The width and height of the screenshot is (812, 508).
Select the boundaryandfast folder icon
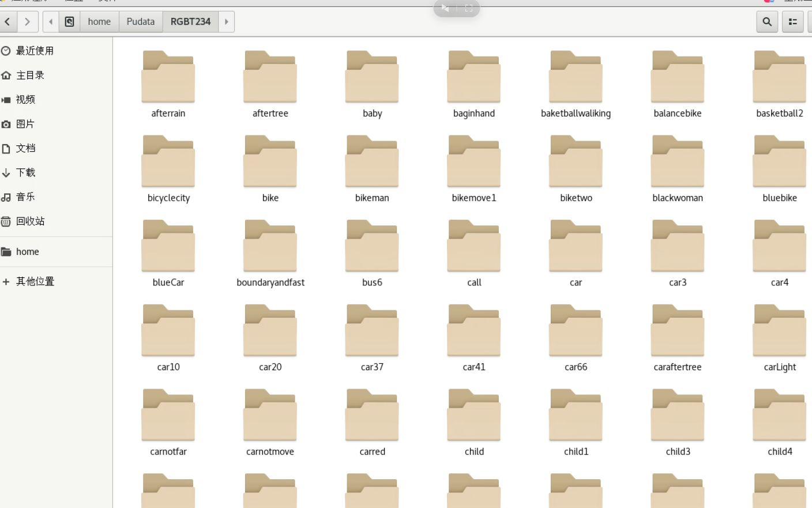tap(270, 246)
